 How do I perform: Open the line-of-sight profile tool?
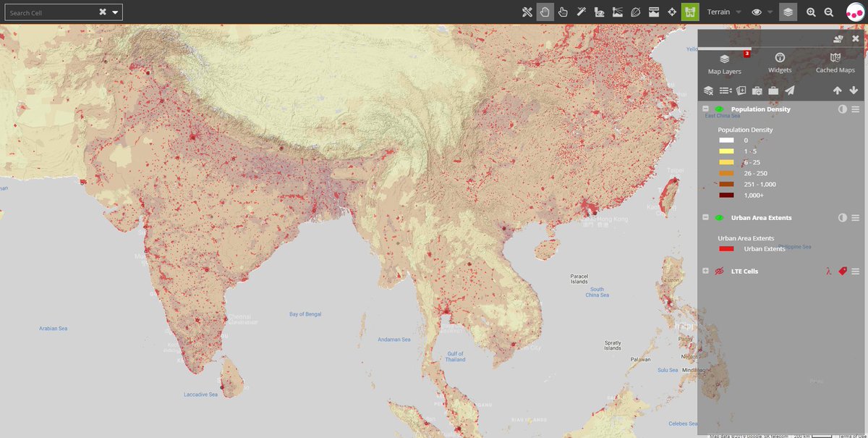pos(599,12)
